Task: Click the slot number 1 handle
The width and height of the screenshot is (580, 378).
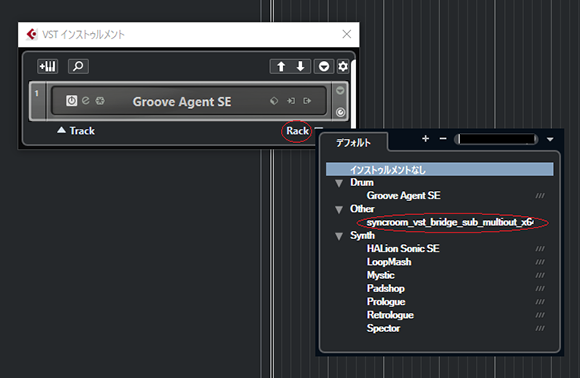Action: click(37, 101)
